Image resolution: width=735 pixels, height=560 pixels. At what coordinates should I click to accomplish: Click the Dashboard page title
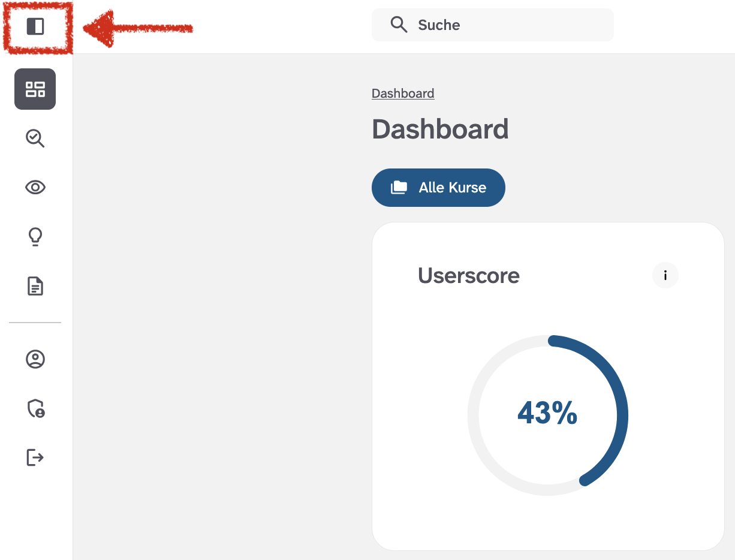[x=440, y=129]
